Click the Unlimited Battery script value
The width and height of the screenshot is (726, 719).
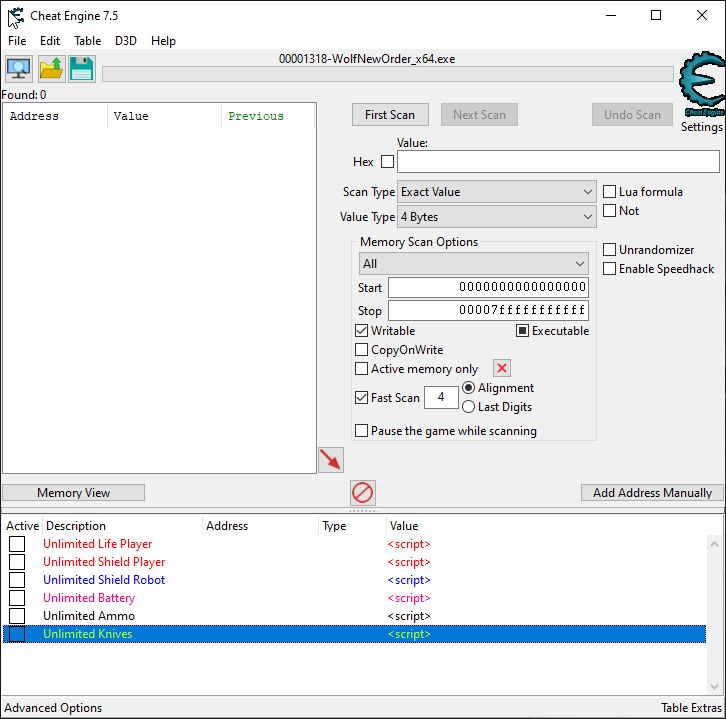(409, 598)
